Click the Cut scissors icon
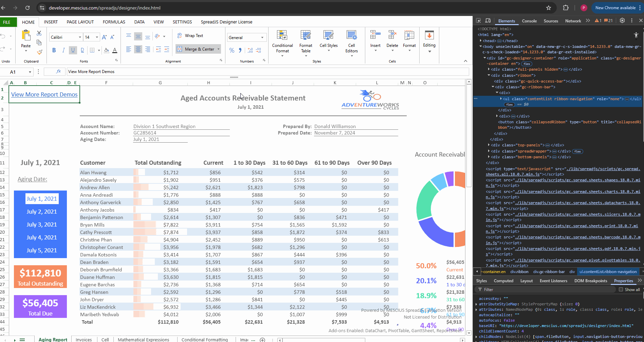 (x=39, y=33)
